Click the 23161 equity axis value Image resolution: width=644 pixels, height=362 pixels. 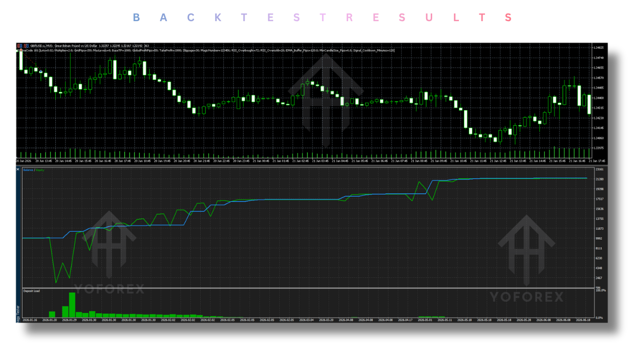pos(600,169)
